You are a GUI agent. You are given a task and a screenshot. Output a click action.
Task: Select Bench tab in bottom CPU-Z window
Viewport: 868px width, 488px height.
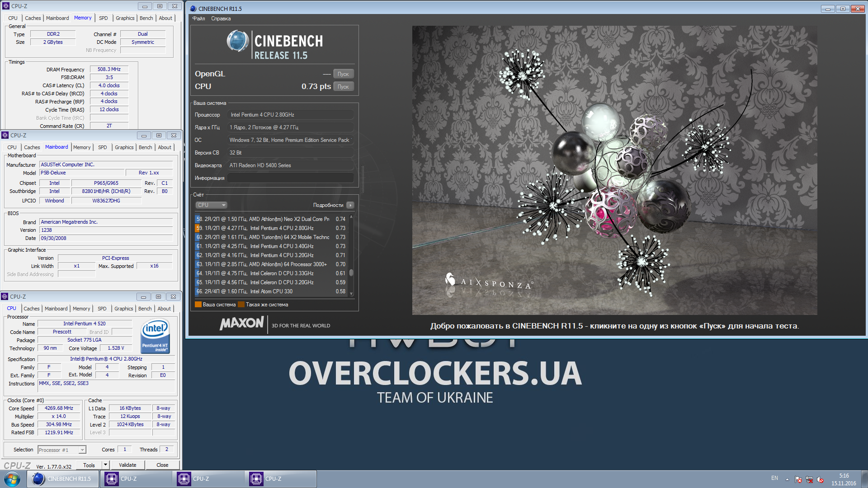pyautogui.click(x=145, y=309)
